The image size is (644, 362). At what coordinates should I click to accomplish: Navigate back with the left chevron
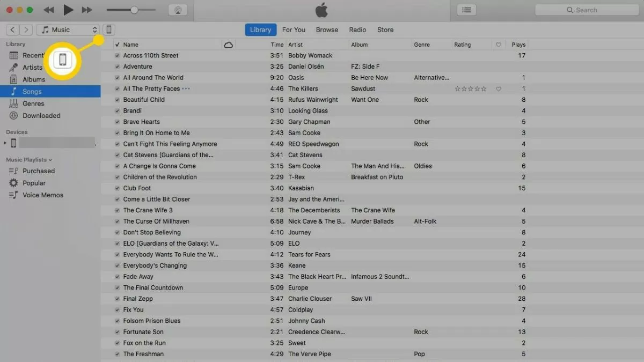(x=13, y=29)
